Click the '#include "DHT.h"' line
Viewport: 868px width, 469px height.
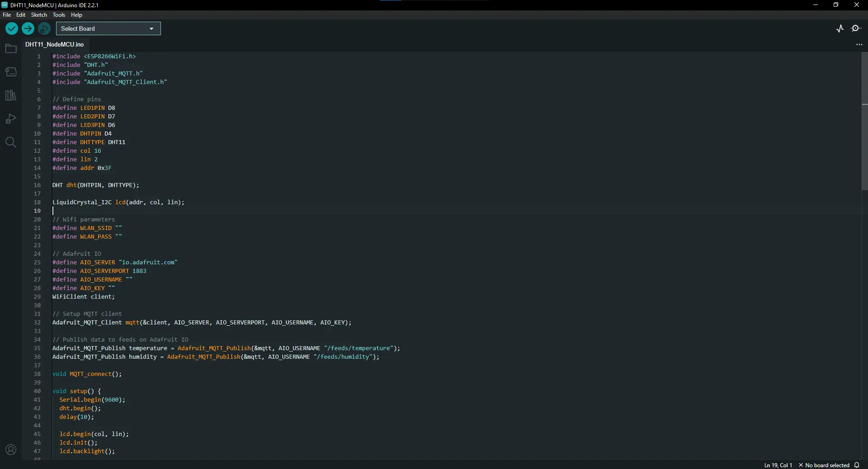tap(80, 65)
